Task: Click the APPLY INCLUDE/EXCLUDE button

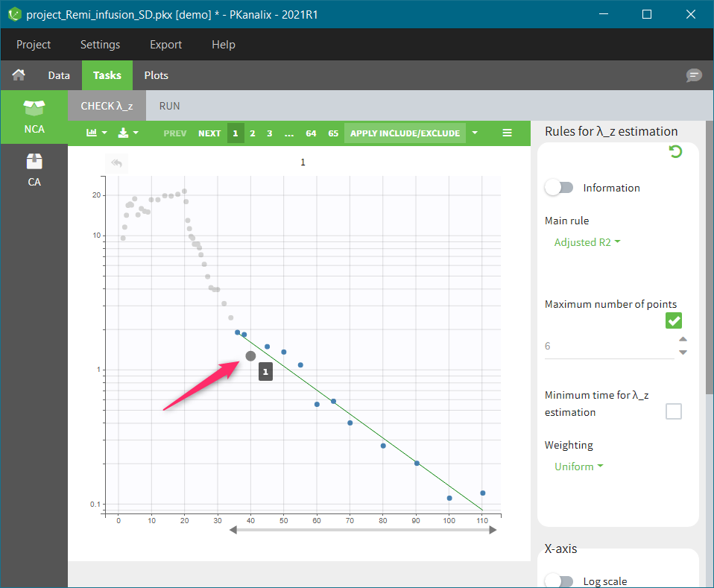Action: point(405,133)
